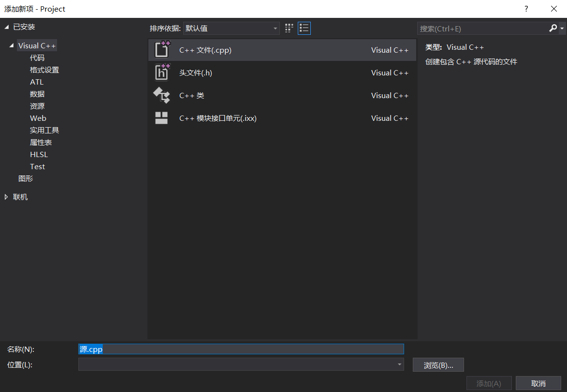This screenshot has height=392, width=567.
Task: Choose the C++ 模块接口单元(.ixx) template text
Action: pyautogui.click(x=218, y=118)
